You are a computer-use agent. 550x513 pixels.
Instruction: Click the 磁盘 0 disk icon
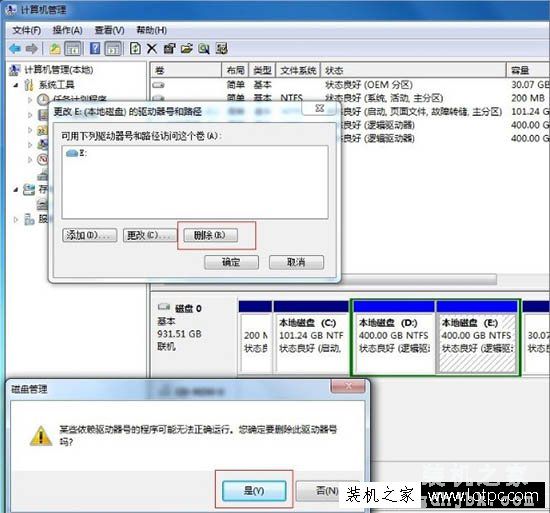click(164, 307)
